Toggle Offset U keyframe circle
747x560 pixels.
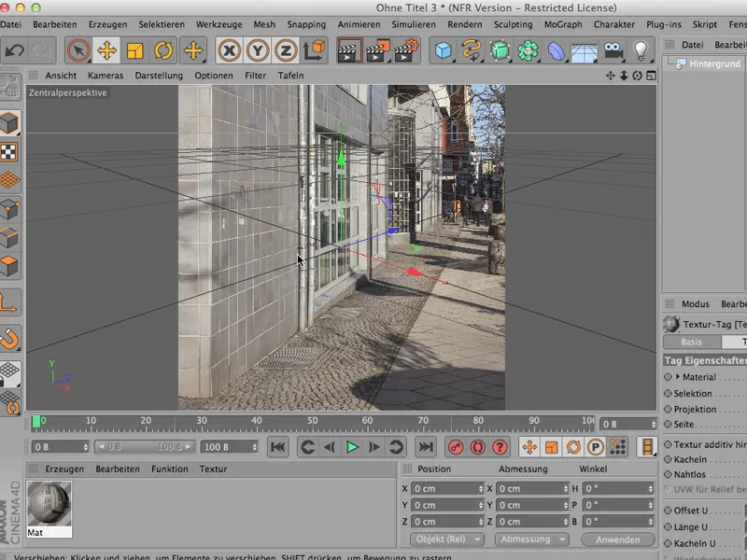coord(668,511)
